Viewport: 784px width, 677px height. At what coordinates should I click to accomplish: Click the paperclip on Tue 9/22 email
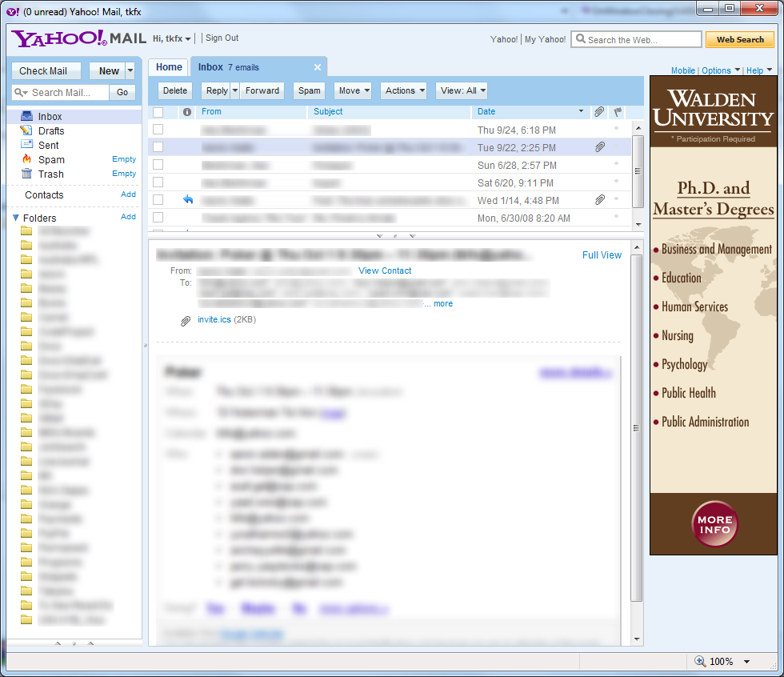point(600,147)
